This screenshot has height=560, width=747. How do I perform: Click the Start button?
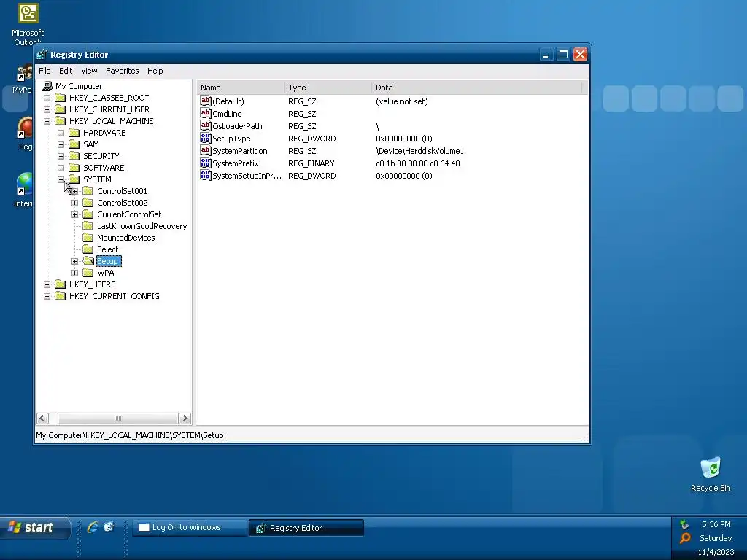click(35, 528)
